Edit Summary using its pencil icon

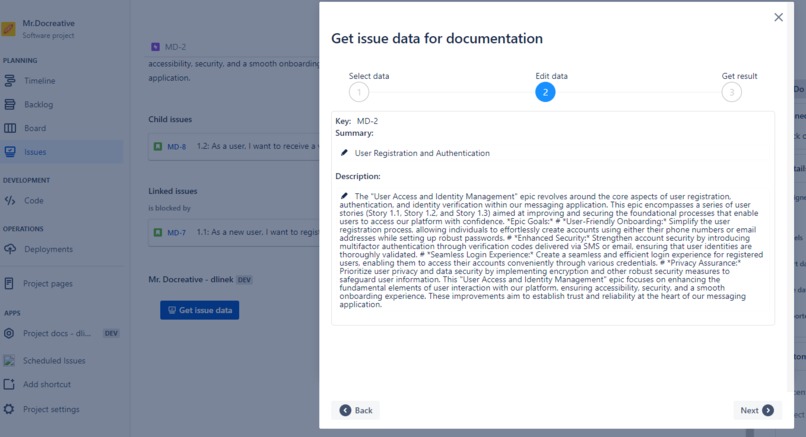click(344, 153)
